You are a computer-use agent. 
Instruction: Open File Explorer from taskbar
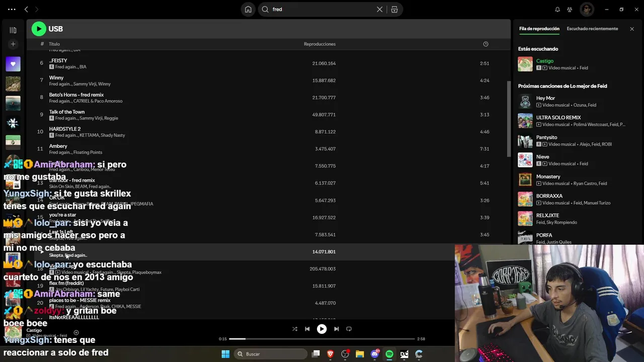360,354
